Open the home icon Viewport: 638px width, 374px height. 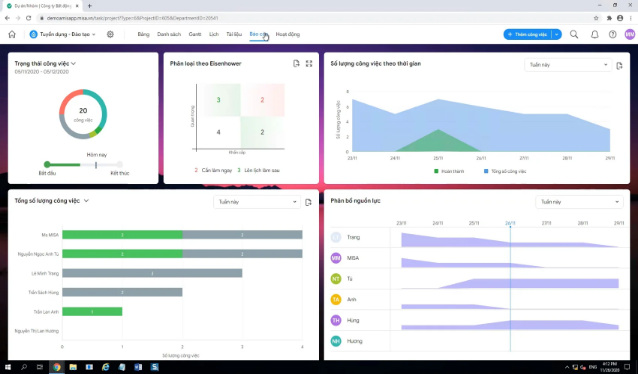pos(12,35)
